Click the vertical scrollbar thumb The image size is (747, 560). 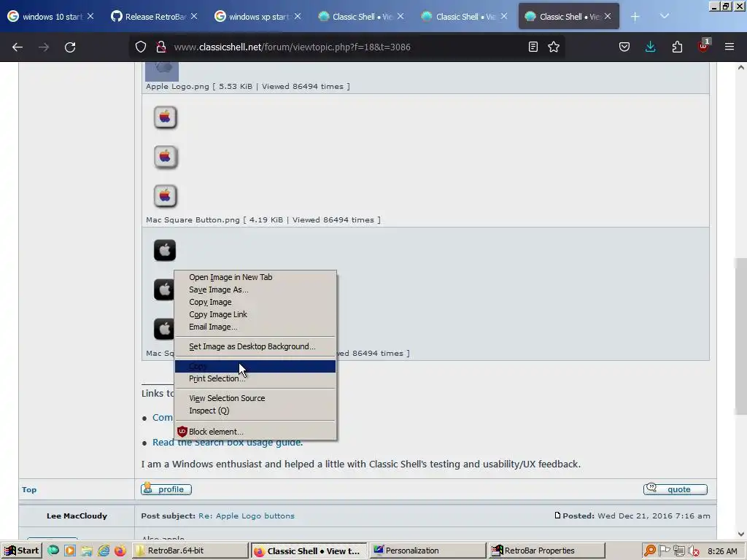point(741,337)
